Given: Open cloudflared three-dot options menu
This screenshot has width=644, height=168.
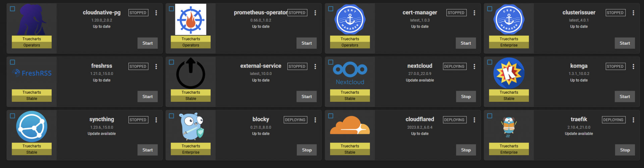Looking at the screenshot, I should coord(474,120).
